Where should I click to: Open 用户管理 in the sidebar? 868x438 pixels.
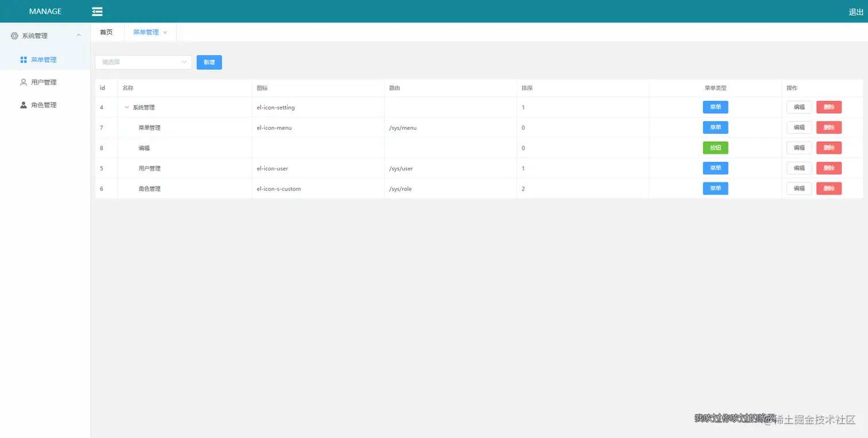pyautogui.click(x=45, y=82)
